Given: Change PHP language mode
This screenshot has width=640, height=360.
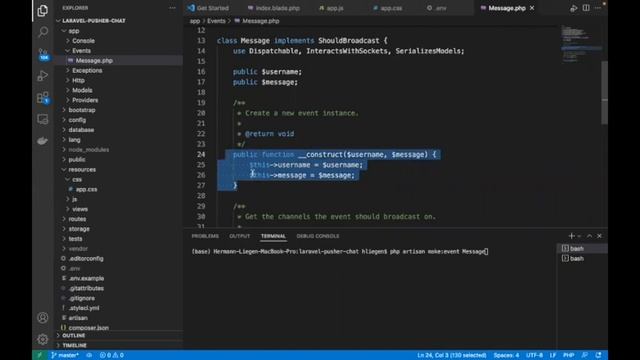Looking at the screenshot, I should (569, 355).
